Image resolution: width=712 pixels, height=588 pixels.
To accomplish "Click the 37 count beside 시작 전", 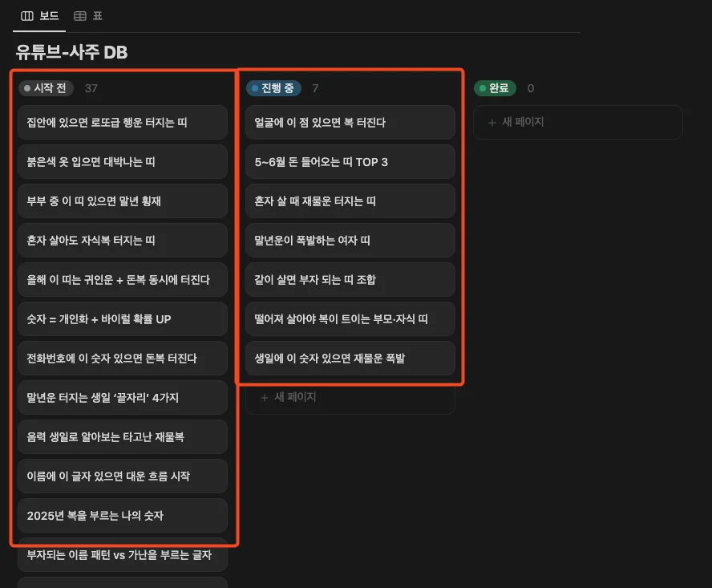I will [x=91, y=88].
